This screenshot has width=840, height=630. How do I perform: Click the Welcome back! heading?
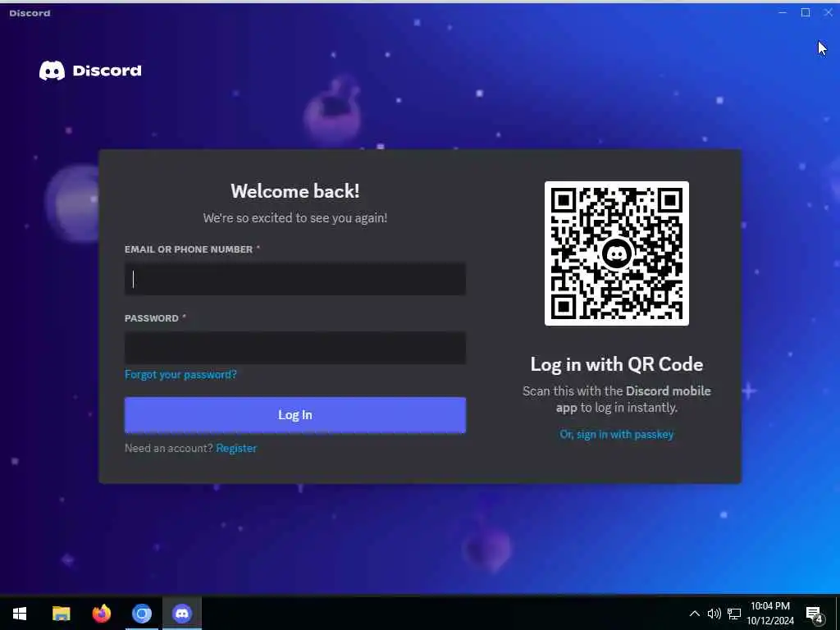(295, 191)
